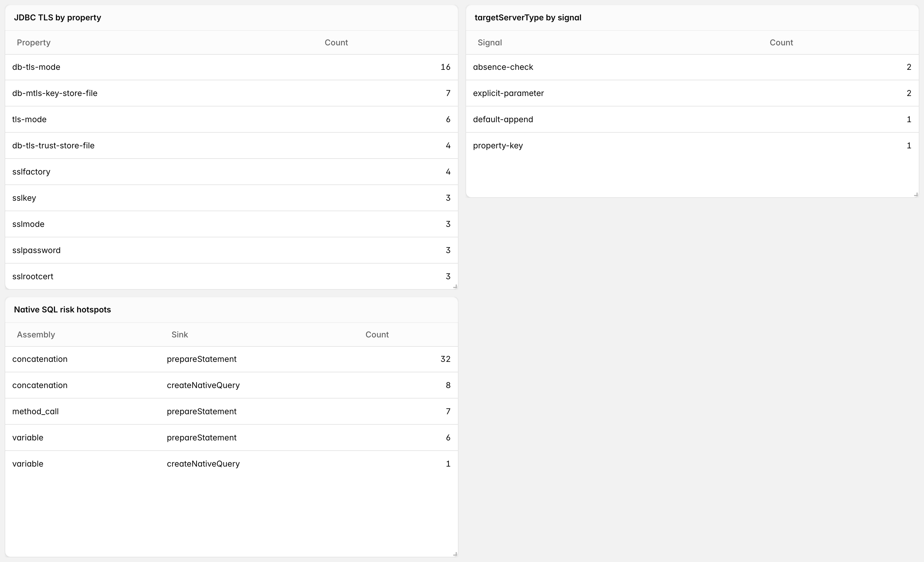Sort by the Sink column header
This screenshot has width=924, height=562.
[x=180, y=335]
